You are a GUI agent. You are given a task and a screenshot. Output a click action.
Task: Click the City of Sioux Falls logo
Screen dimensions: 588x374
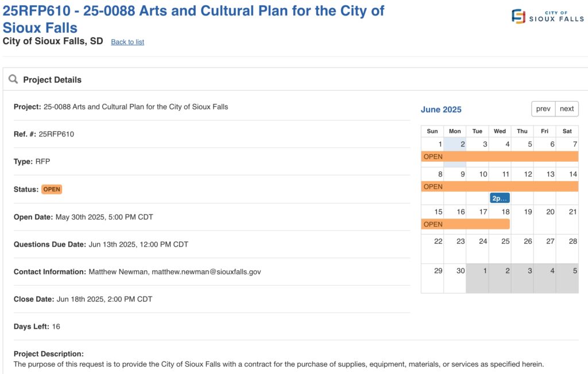tap(547, 16)
